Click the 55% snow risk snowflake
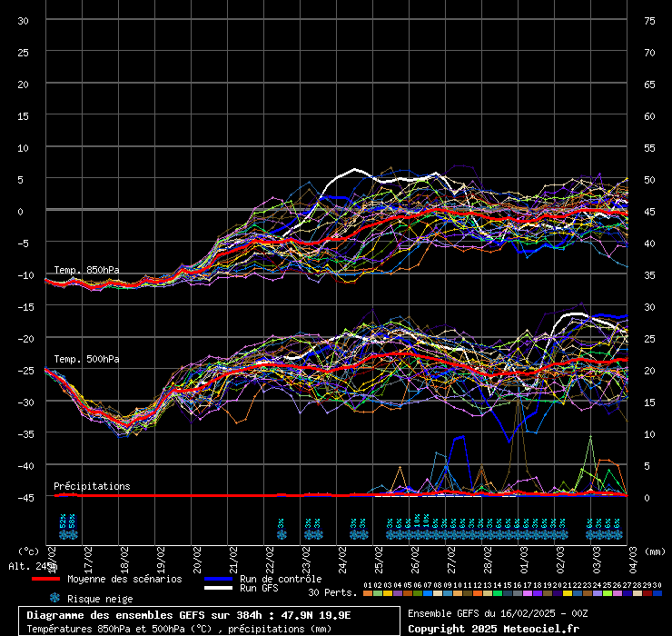The height and width of the screenshot is (636, 672). coord(72,535)
